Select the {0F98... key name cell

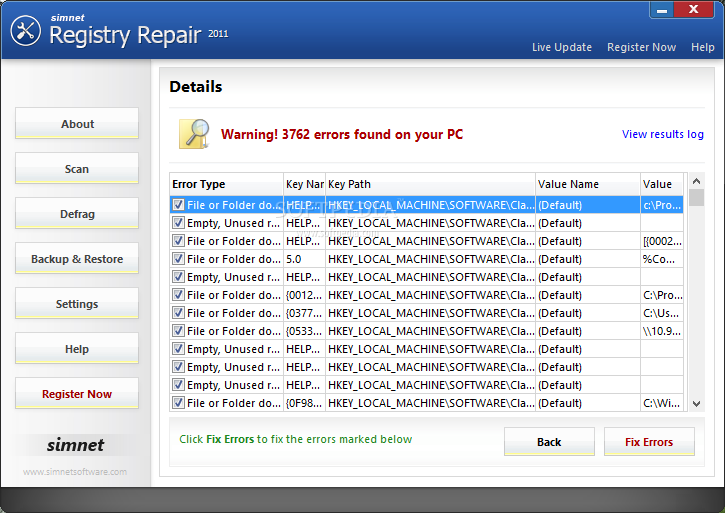[304, 403]
